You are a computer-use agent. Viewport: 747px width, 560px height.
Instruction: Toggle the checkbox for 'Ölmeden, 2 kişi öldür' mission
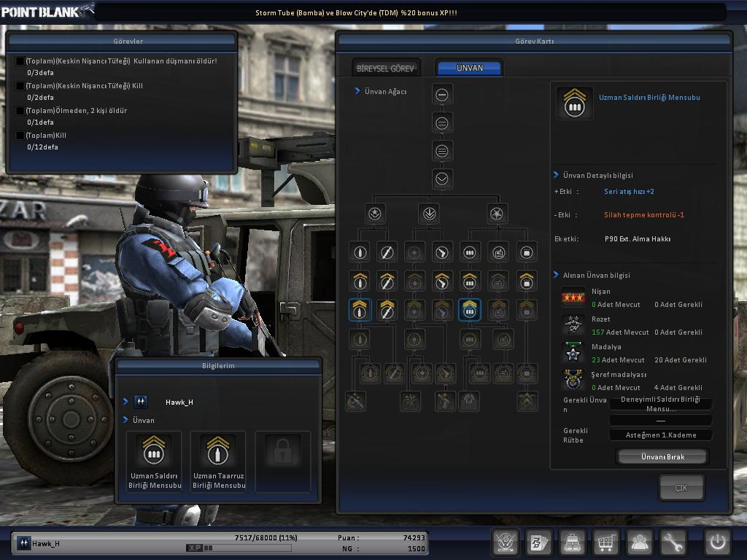(x=20, y=111)
